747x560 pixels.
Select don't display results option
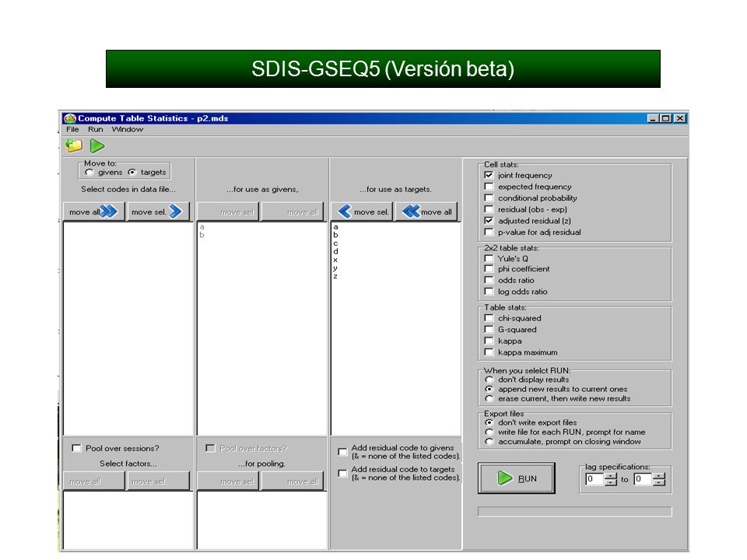(x=489, y=380)
